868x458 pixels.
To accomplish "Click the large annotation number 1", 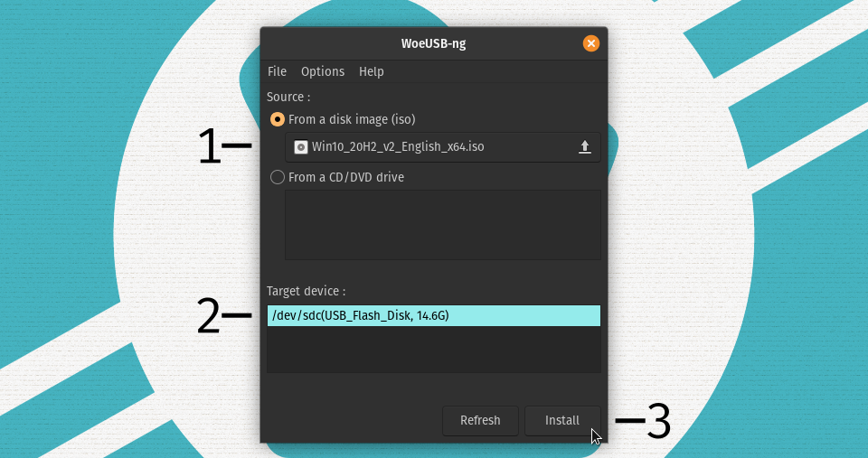I will pyautogui.click(x=209, y=146).
